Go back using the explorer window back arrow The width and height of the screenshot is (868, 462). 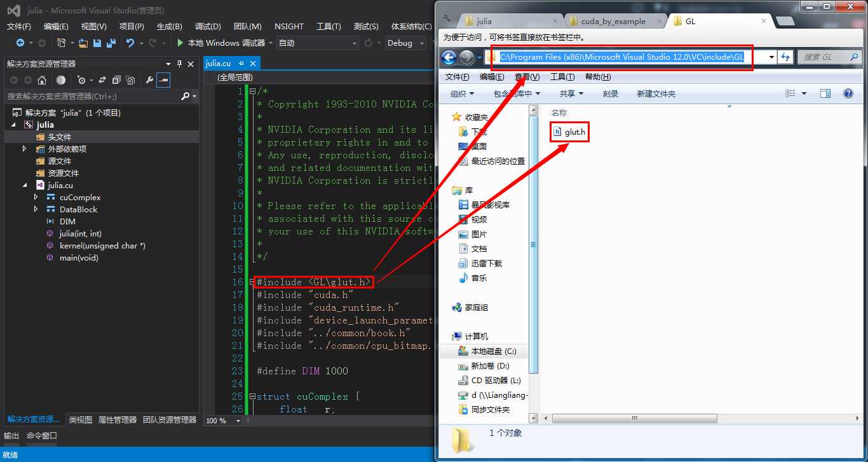point(449,58)
